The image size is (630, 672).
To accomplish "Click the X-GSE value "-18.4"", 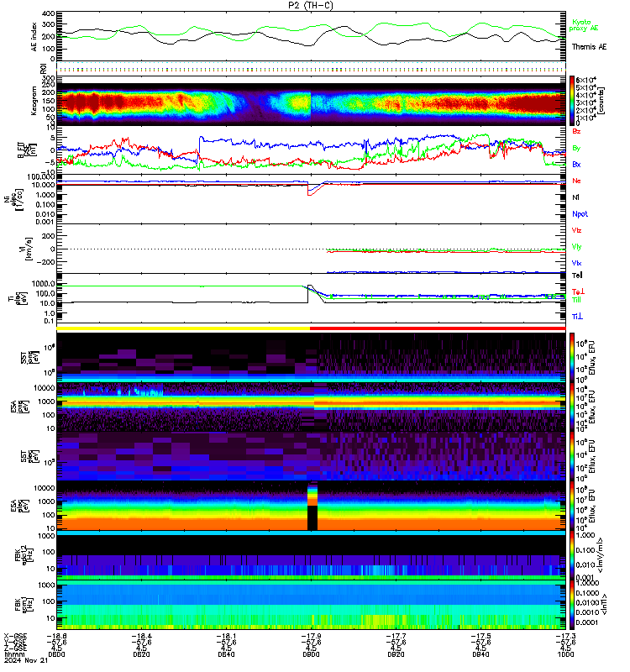I will (141, 636).
